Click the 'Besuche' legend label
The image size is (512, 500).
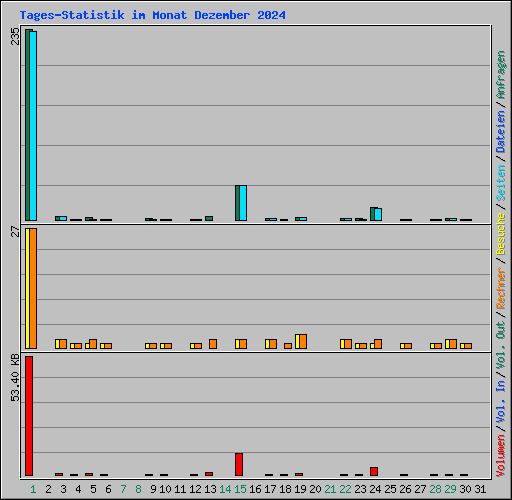click(501, 234)
